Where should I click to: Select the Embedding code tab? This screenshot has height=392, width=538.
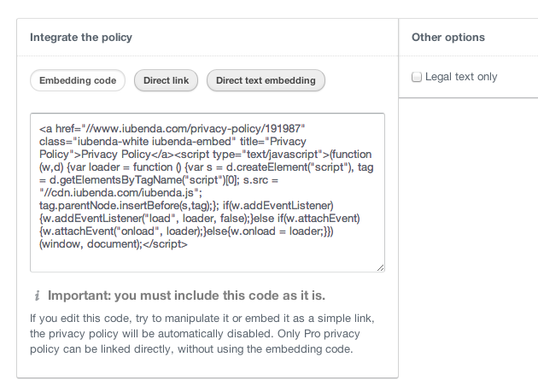pos(78,80)
